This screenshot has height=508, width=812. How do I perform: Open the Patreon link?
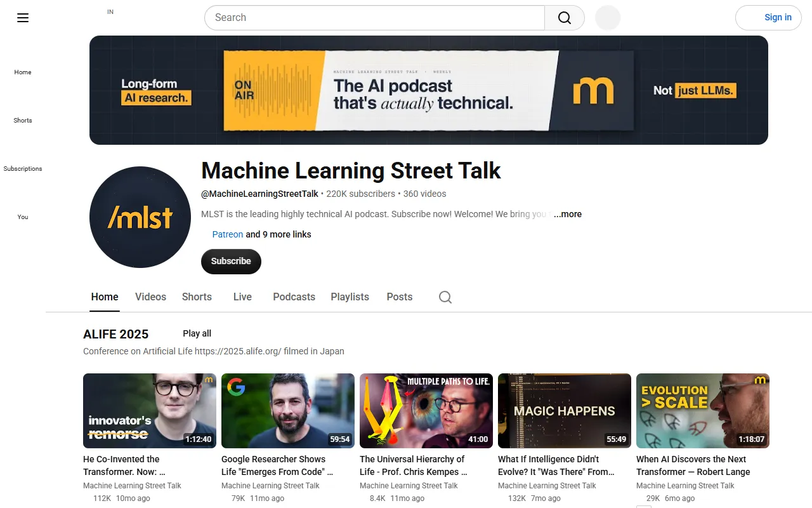(228, 234)
